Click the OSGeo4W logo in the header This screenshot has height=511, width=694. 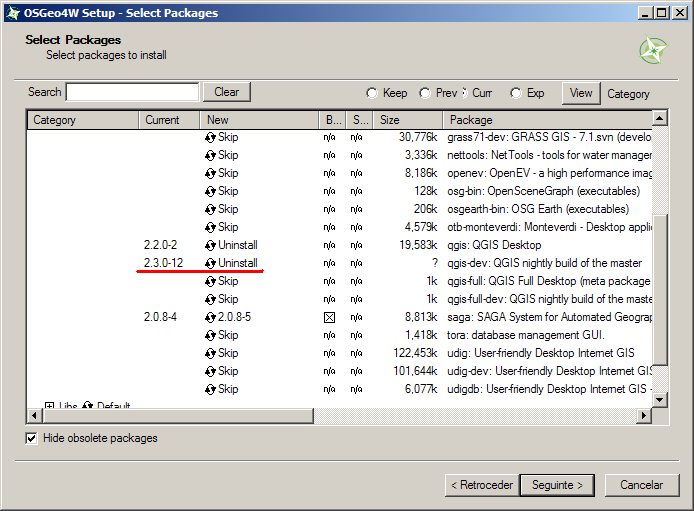[x=653, y=50]
